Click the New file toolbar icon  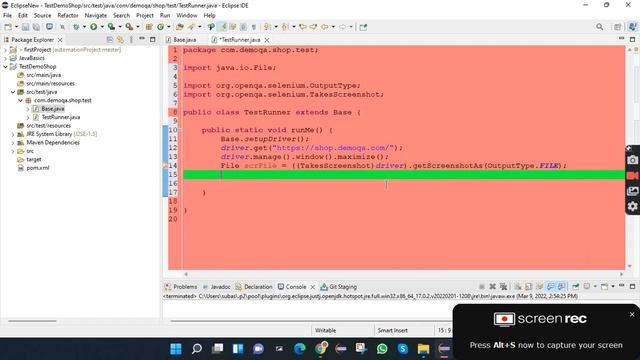8,27
